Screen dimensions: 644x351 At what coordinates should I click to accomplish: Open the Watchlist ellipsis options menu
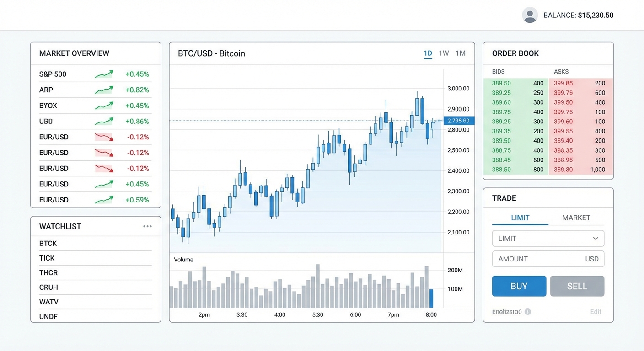147,226
